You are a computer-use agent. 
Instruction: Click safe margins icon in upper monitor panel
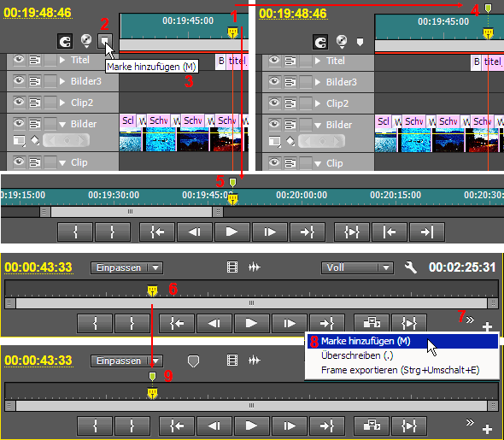pyautogui.click(x=232, y=267)
